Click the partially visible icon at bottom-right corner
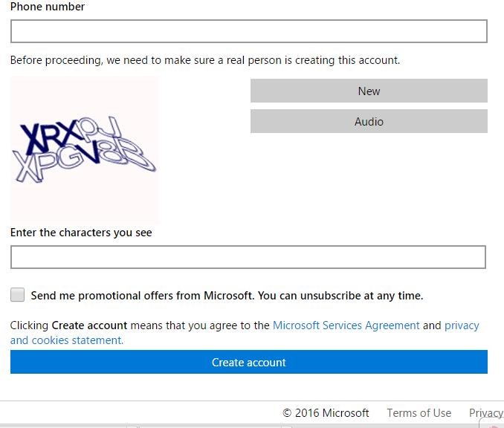This screenshot has height=428, width=504. click(x=494, y=424)
